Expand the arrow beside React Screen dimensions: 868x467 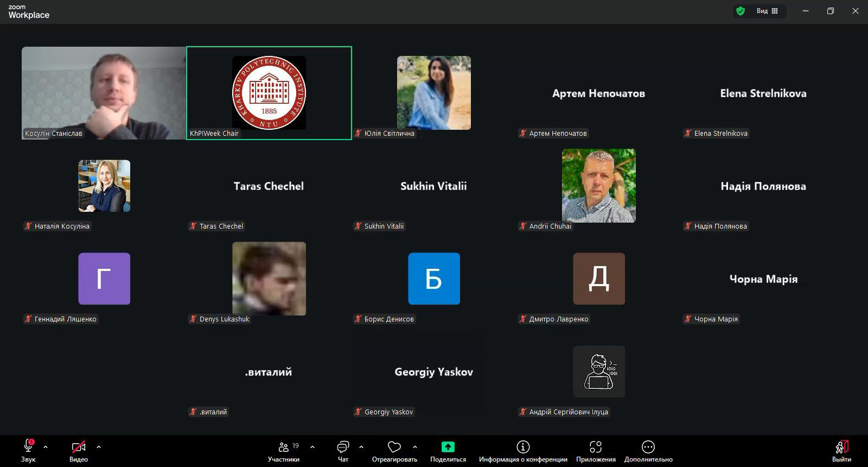coord(415,447)
